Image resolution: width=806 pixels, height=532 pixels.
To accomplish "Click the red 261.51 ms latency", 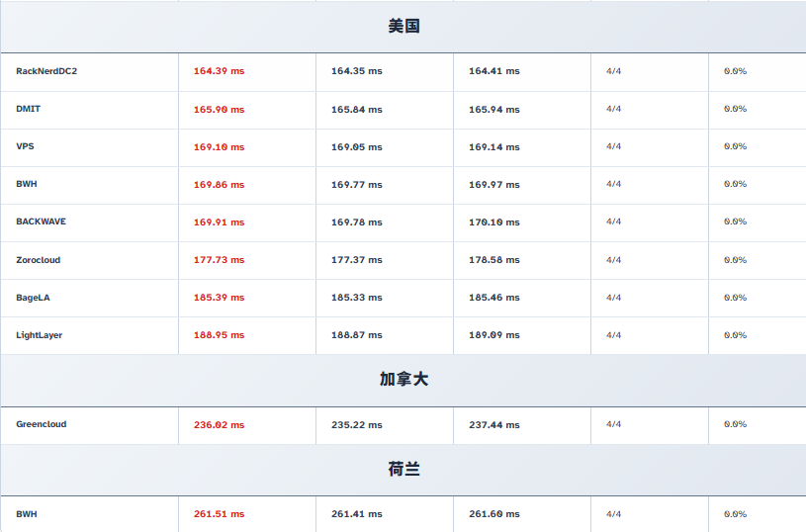I will 219,514.
